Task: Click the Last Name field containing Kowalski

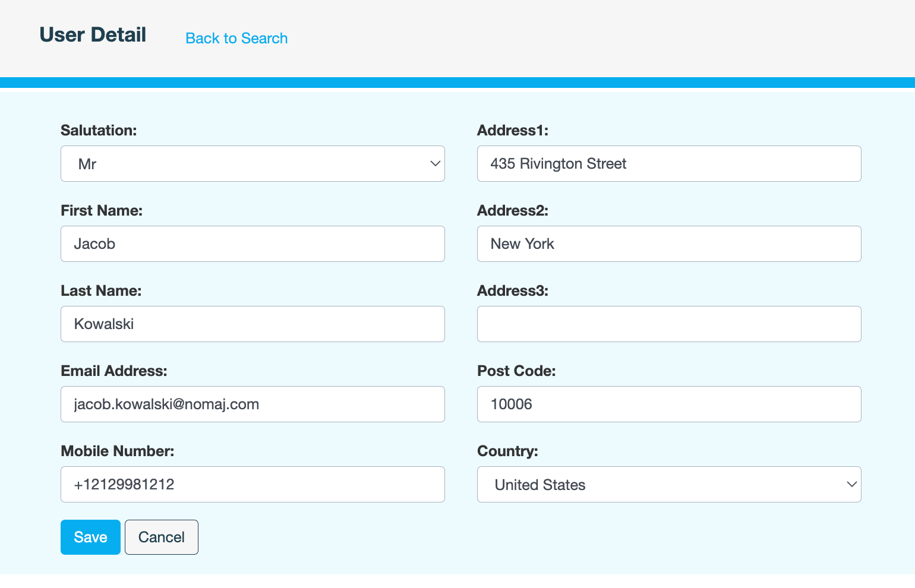Action: click(253, 324)
